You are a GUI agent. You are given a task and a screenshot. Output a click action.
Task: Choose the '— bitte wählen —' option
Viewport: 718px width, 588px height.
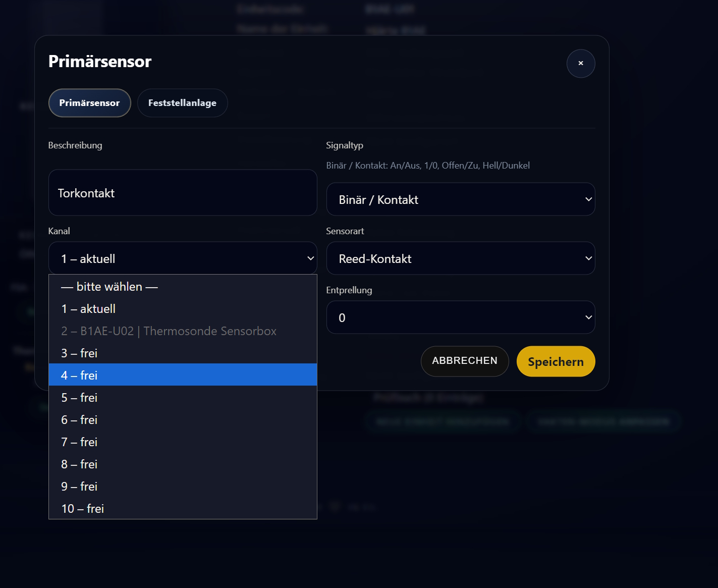pos(183,287)
